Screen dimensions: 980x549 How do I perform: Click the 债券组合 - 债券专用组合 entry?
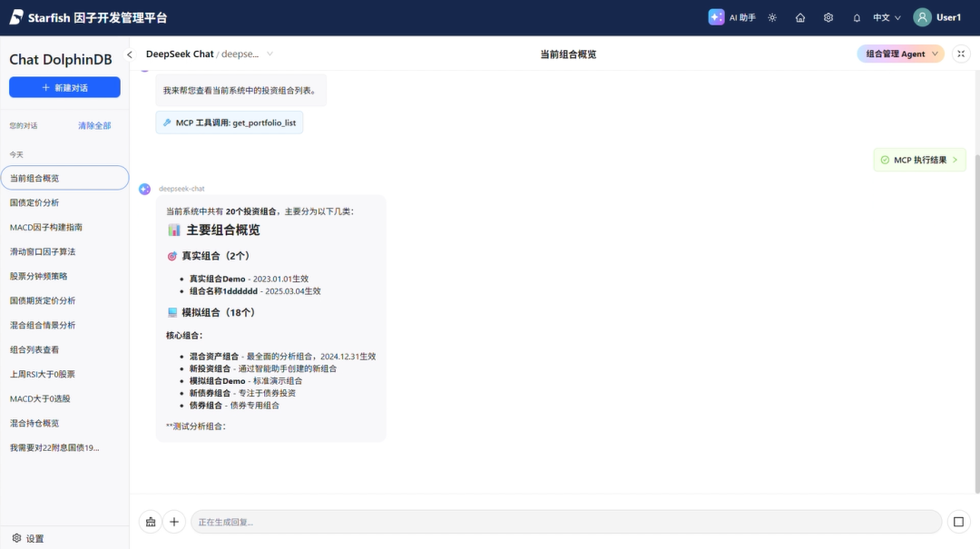click(234, 406)
